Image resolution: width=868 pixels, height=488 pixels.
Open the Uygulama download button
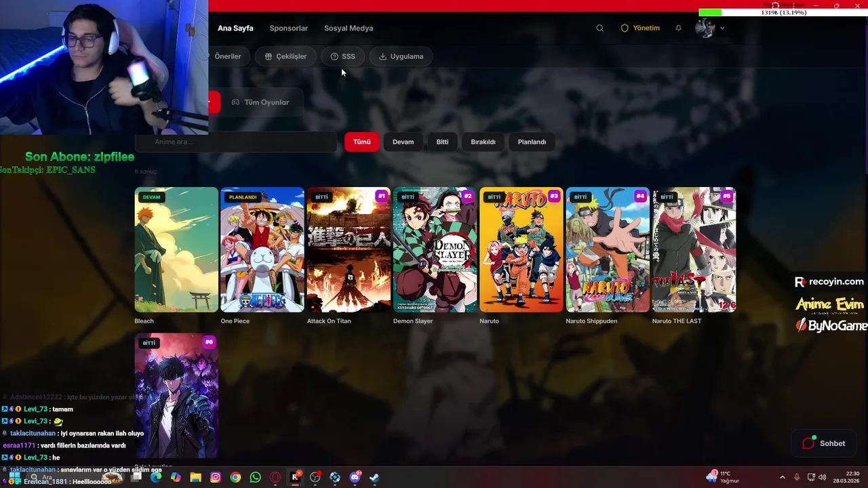point(401,56)
